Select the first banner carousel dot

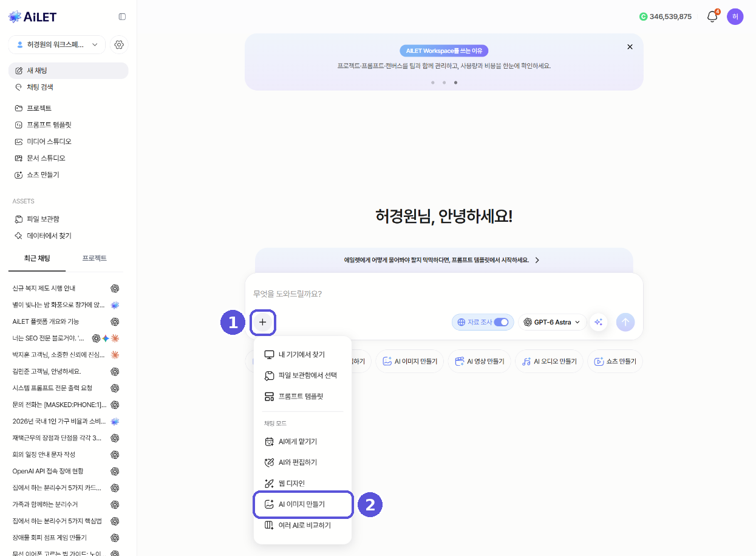click(x=432, y=82)
